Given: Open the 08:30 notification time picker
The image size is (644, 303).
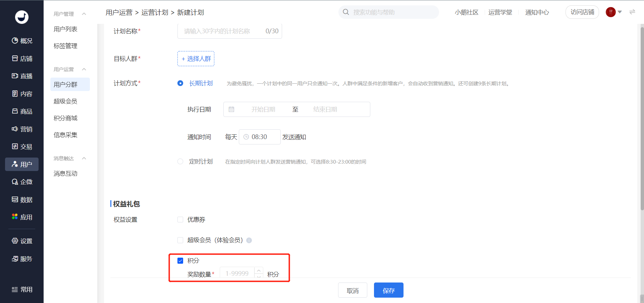Looking at the screenshot, I should click(x=260, y=137).
